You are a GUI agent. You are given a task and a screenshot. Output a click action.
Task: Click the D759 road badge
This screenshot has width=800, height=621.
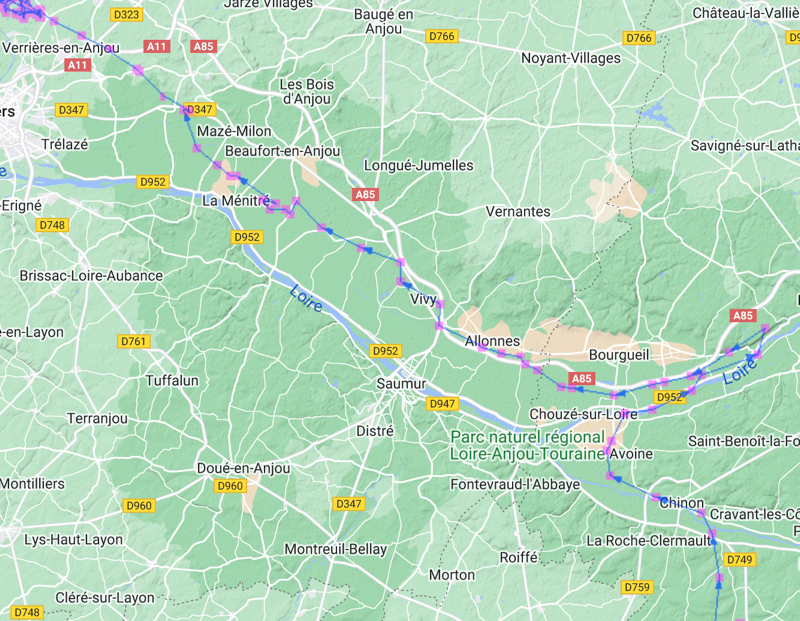pyautogui.click(x=637, y=587)
